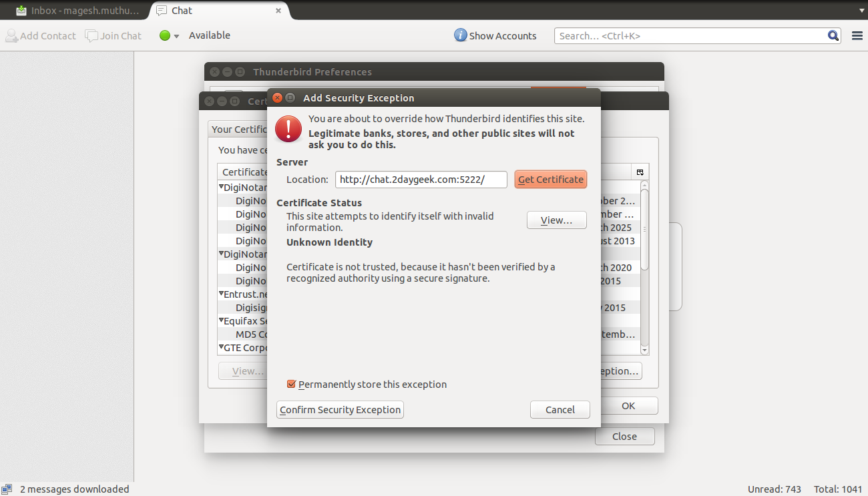The image size is (868, 496).
Task: Switch to the Inbox mail tab
Action: coord(77,10)
